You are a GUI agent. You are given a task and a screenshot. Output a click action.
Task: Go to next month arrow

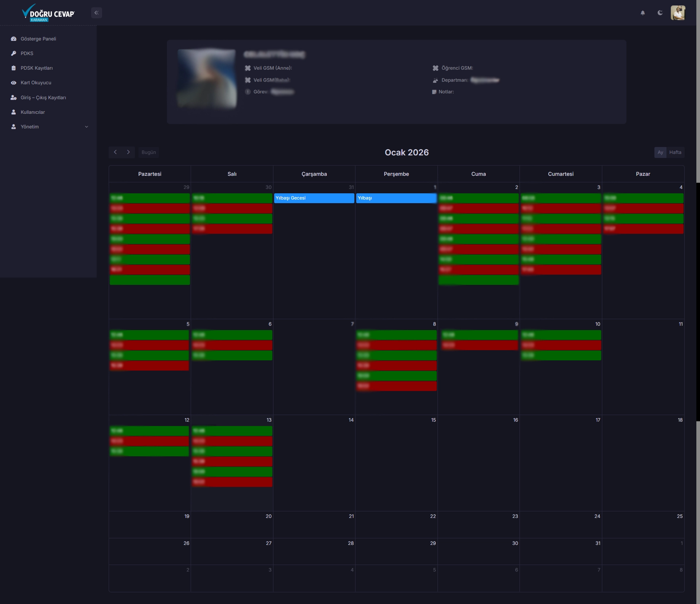[x=128, y=152]
